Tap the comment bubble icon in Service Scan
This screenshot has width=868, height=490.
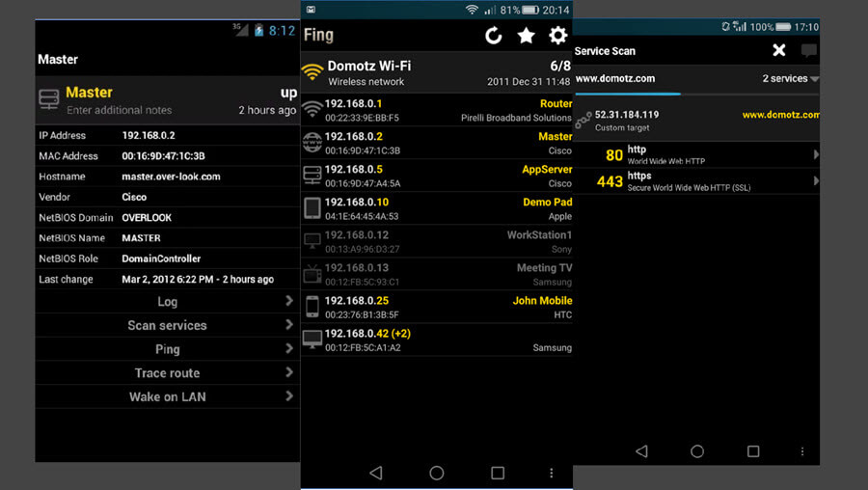(809, 51)
